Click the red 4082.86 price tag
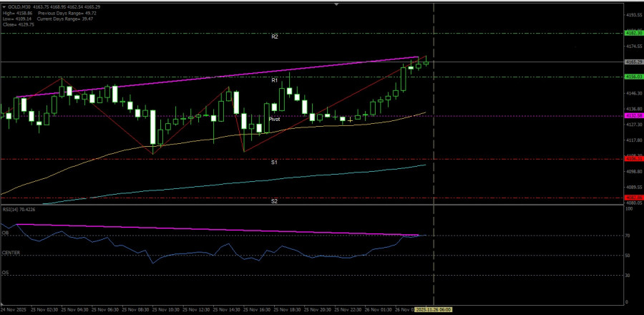Image resolution: width=644 pixels, height=315 pixels. click(633, 198)
